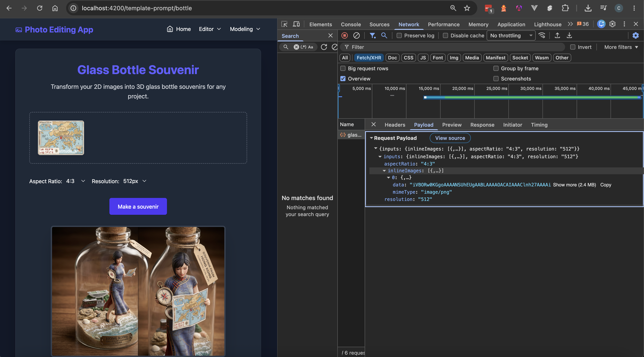Uncheck the Overview checkbox

[x=343, y=79]
